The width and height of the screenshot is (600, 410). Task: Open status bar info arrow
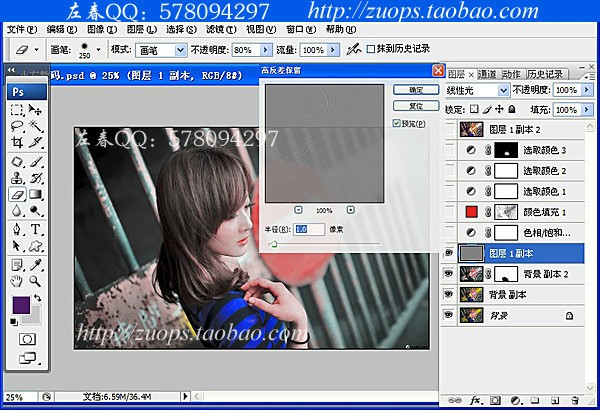click(x=185, y=397)
